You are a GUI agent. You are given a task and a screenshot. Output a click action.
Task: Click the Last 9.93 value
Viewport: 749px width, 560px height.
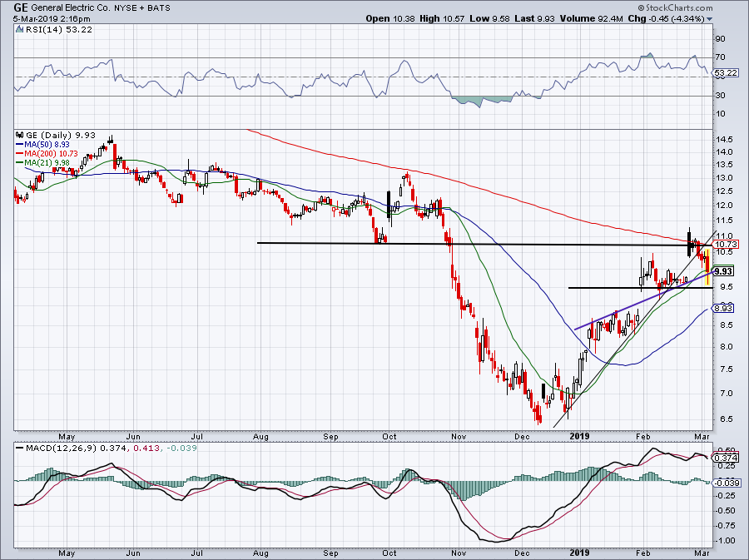(x=534, y=19)
